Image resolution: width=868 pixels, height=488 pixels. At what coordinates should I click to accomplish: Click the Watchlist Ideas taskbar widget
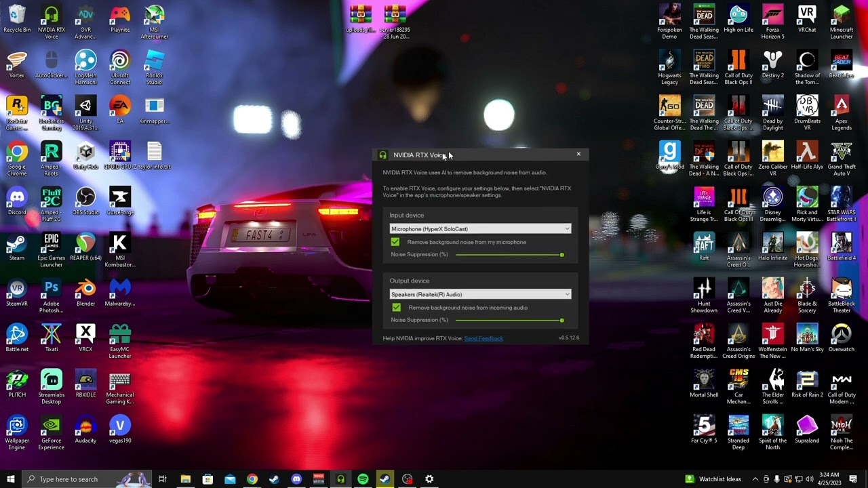click(713, 479)
